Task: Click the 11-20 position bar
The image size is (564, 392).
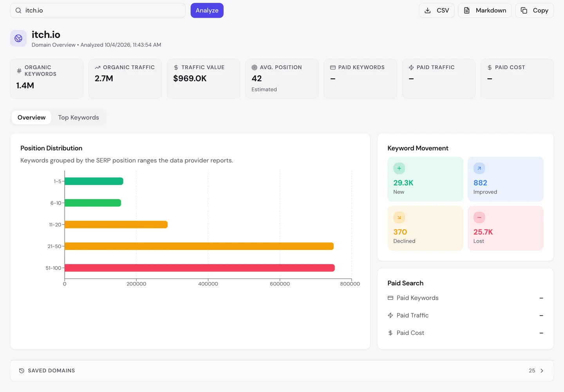Action: 116,225
